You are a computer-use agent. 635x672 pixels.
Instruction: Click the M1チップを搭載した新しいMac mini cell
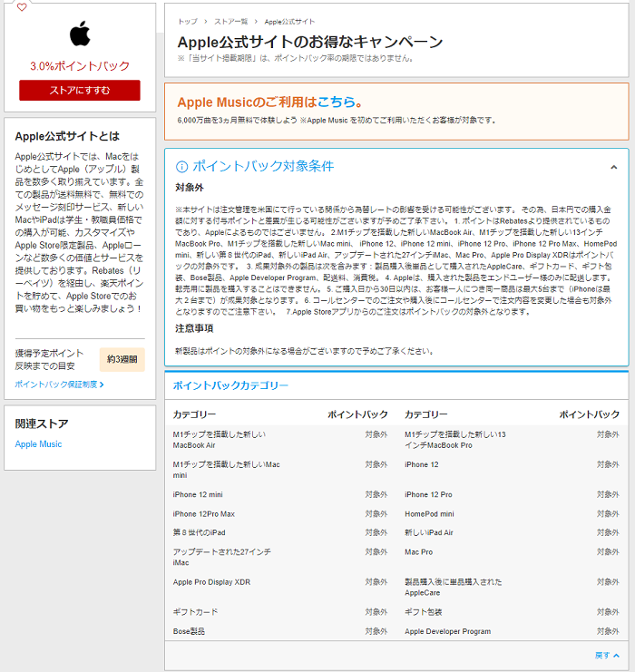coord(227,470)
